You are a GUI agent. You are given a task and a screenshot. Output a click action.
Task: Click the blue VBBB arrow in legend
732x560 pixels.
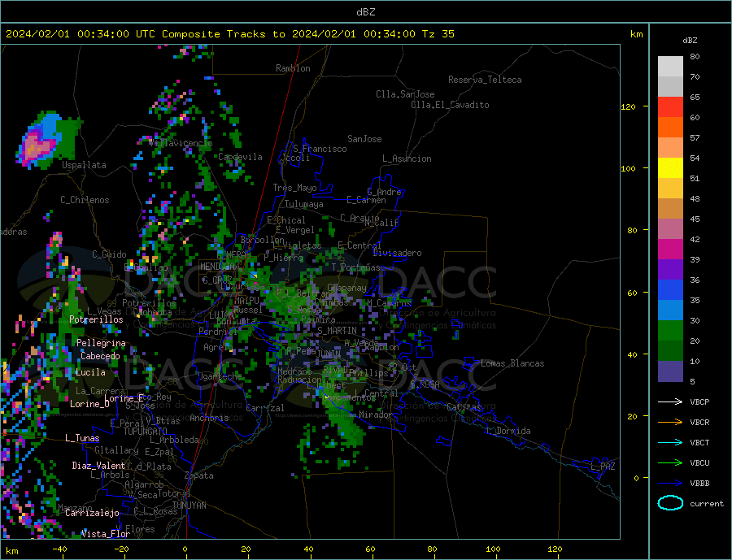tap(670, 483)
